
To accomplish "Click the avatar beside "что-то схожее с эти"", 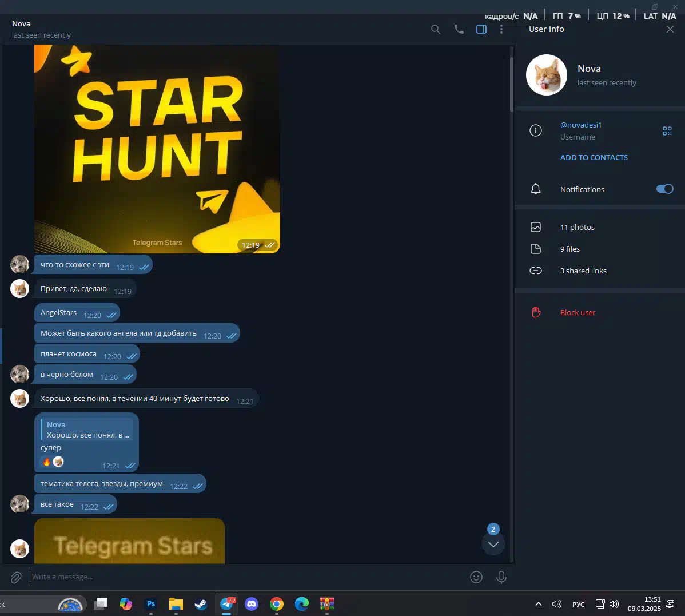I will coord(19,264).
